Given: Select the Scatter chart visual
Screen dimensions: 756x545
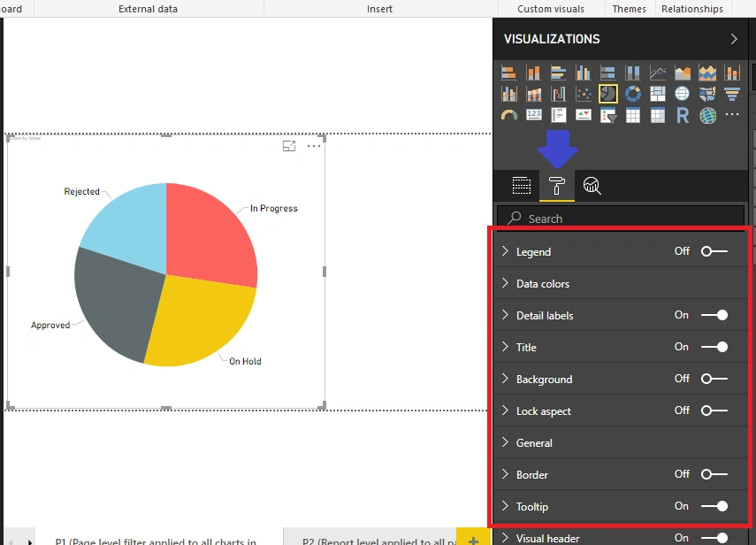Looking at the screenshot, I should point(584,94).
